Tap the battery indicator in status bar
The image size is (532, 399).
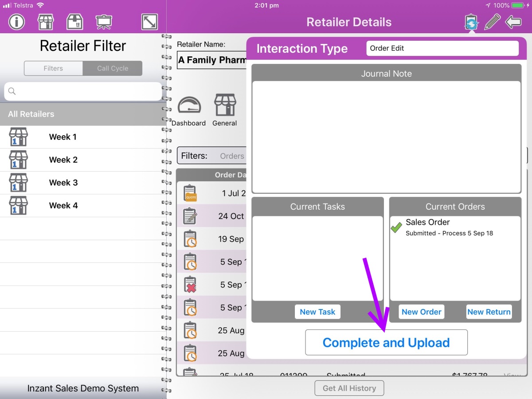click(517, 5)
